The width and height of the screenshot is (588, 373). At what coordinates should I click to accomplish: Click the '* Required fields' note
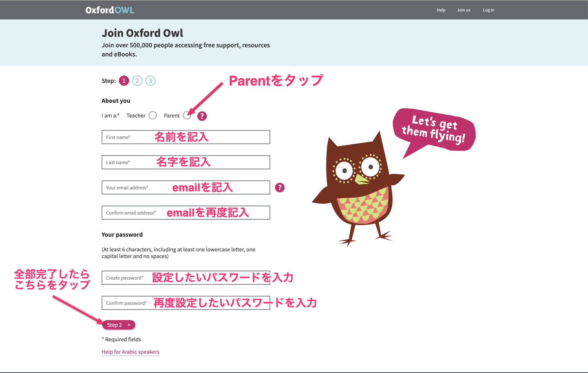tap(121, 340)
